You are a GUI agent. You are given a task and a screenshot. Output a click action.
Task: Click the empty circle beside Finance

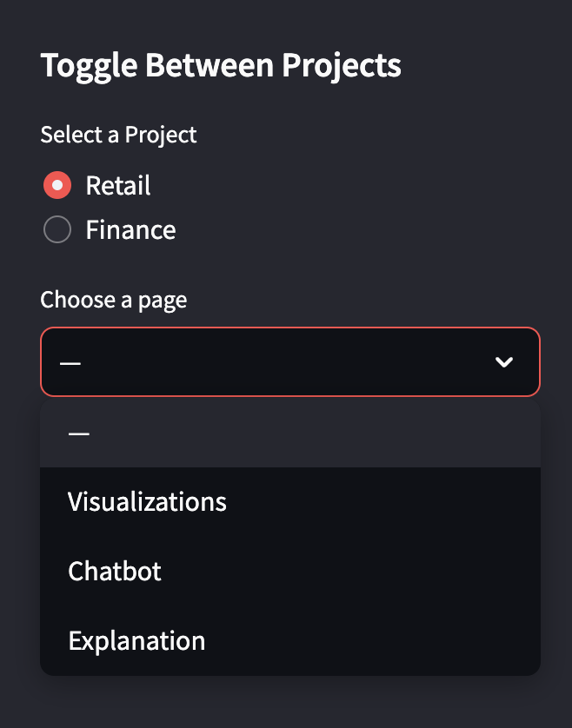(57, 229)
